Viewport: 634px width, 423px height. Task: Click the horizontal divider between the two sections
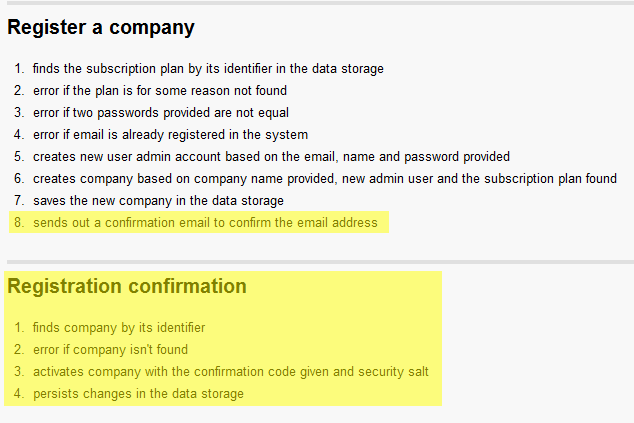pos(317,262)
